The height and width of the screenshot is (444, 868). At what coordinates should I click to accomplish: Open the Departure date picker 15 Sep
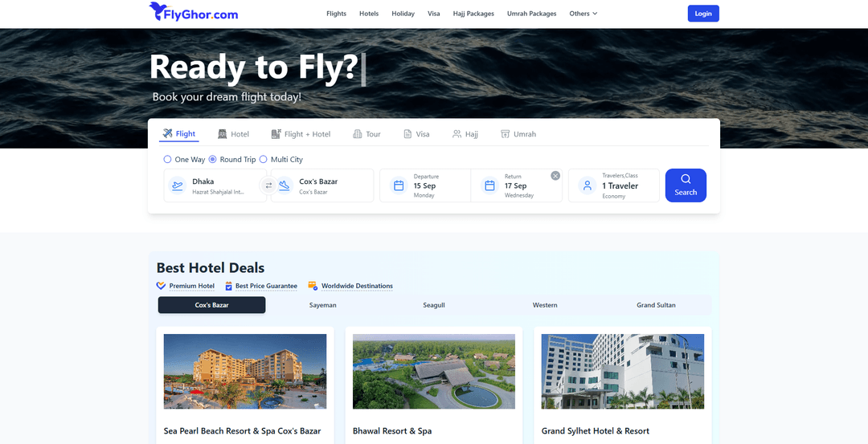pos(425,185)
